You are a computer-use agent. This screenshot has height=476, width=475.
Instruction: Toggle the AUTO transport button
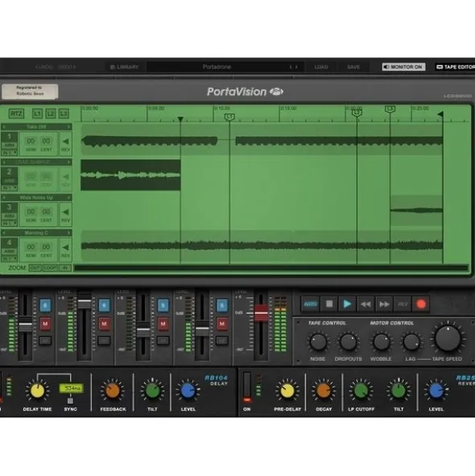310,304
